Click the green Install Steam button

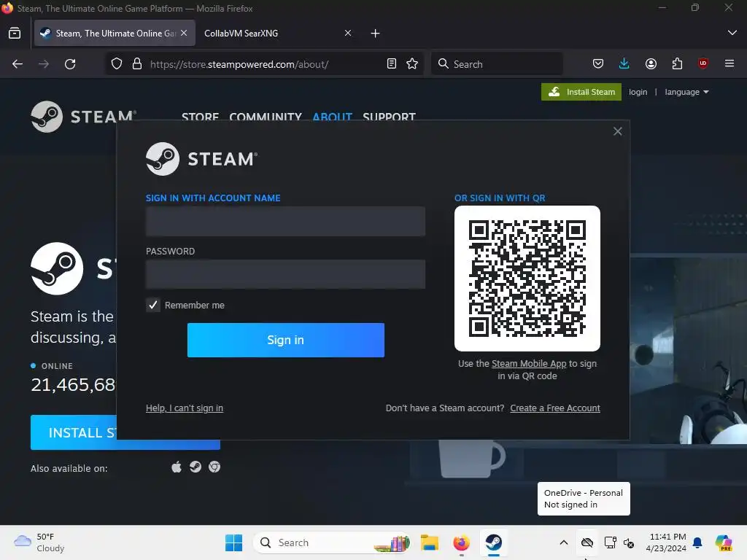[581, 92]
